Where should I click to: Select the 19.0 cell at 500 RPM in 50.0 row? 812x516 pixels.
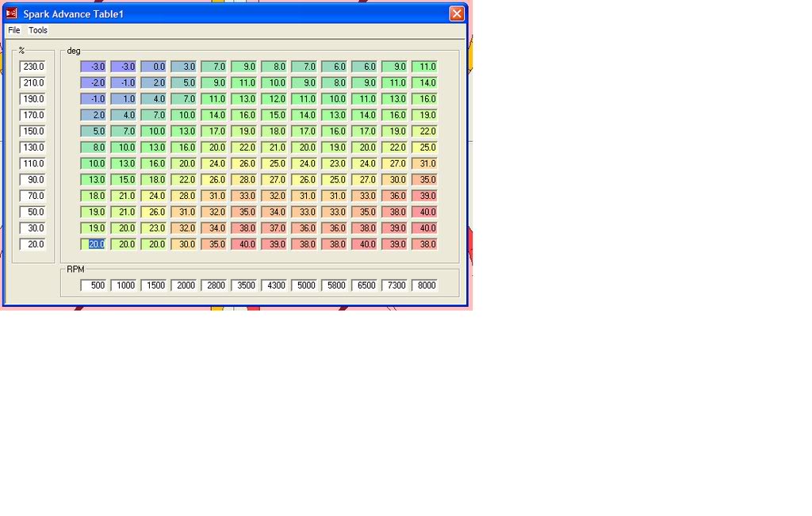coord(93,212)
